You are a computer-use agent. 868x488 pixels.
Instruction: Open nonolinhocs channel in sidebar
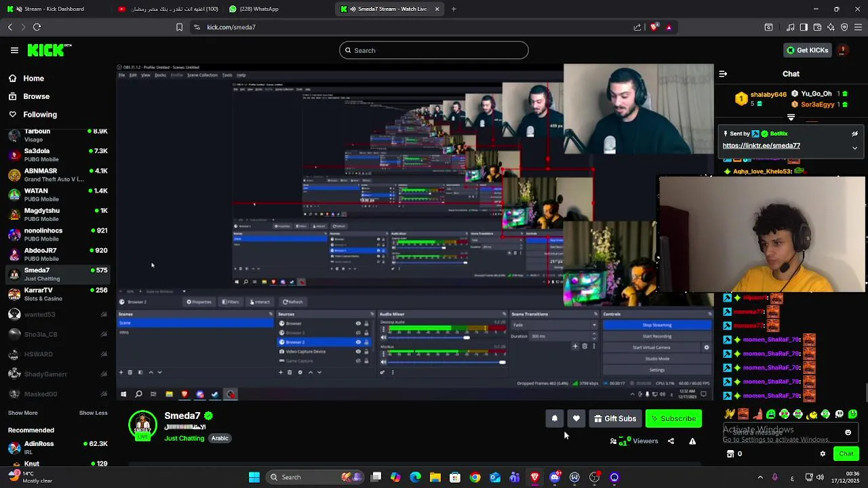[58, 235]
